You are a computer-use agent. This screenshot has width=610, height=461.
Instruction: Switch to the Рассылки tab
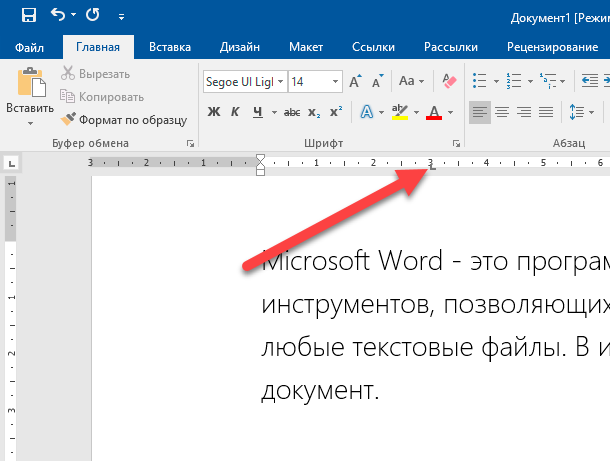coord(451,47)
